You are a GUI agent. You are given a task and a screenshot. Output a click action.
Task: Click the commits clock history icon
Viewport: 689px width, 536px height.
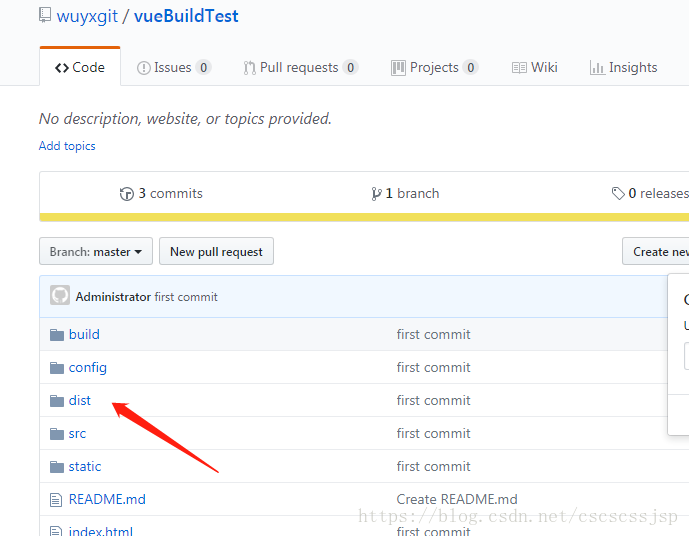(127, 194)
